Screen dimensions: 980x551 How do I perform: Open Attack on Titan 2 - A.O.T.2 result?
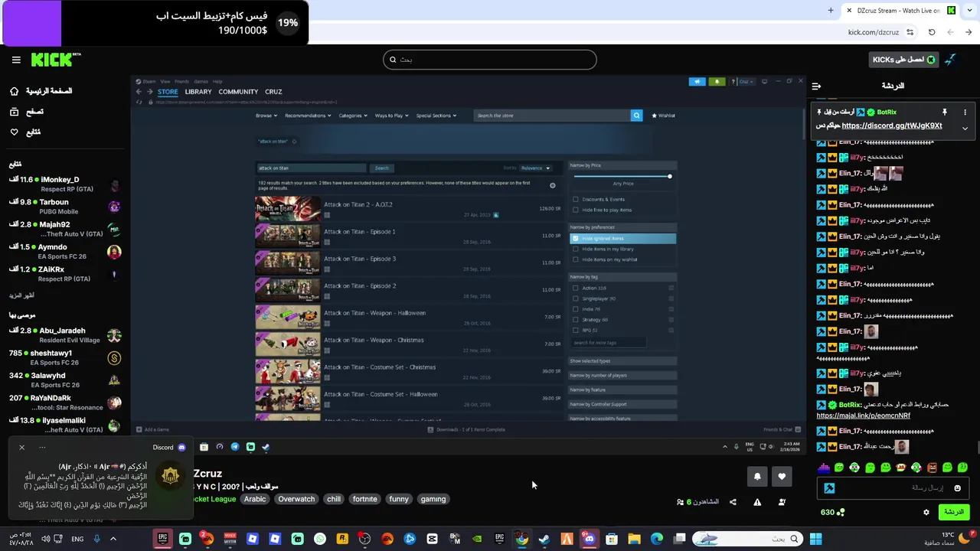click(408, 209)
